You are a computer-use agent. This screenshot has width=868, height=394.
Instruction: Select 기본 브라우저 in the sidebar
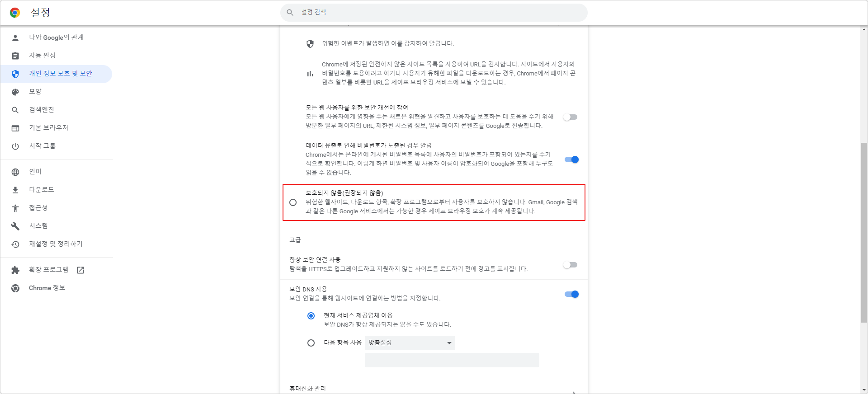[57, 128]
